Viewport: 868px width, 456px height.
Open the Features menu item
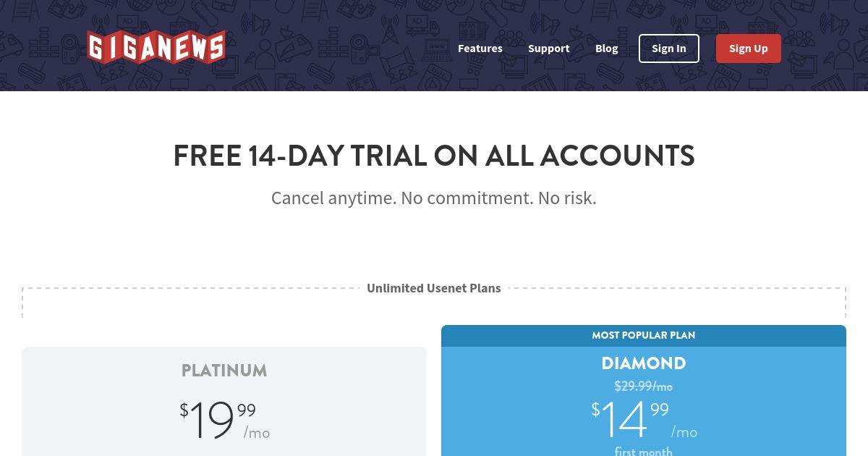pos(480,48)
